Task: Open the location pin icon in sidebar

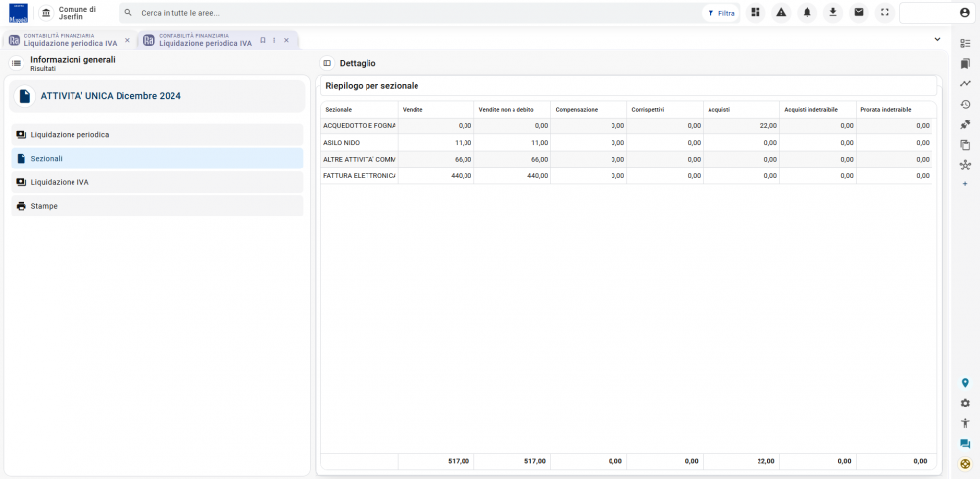Action: click(965, 383)
